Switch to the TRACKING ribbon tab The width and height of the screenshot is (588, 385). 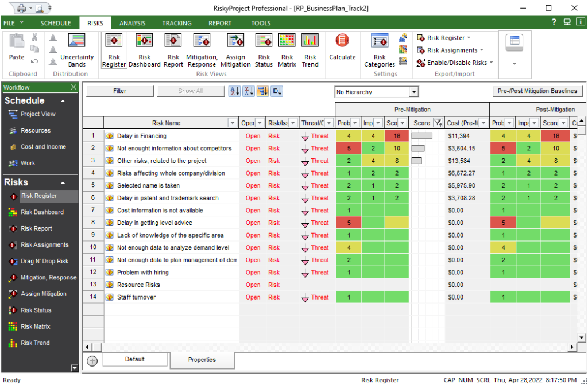click(x=176, y=23)
